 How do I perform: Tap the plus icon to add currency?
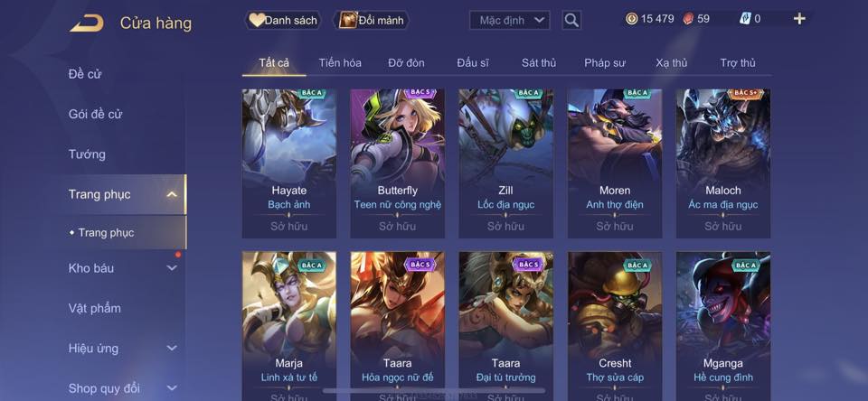coord(798,19)
